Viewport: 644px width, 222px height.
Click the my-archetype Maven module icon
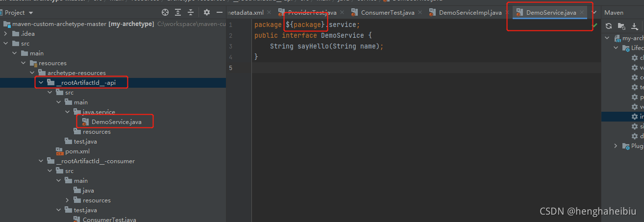617,38
